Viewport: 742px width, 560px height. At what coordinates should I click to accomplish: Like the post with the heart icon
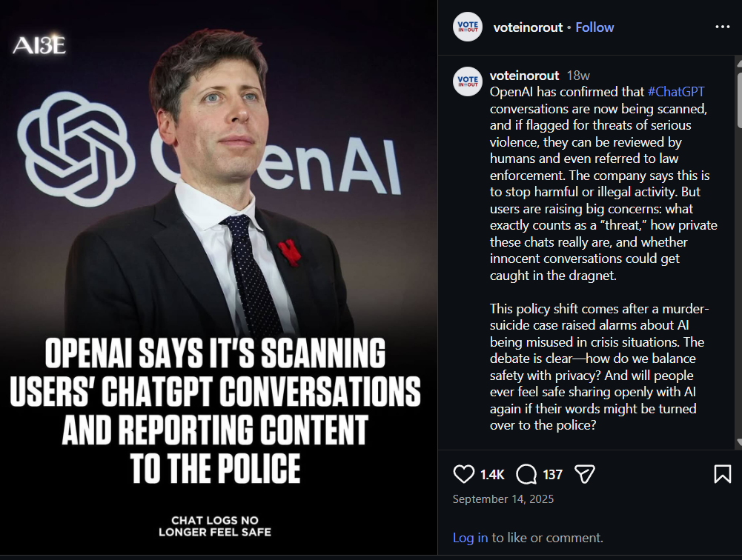click(463, 474)
